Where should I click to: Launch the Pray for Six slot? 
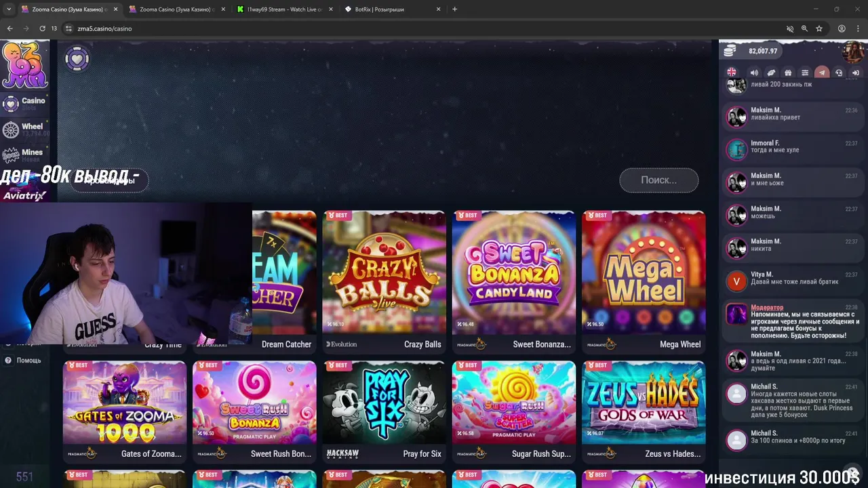click(x=384, y=403)
